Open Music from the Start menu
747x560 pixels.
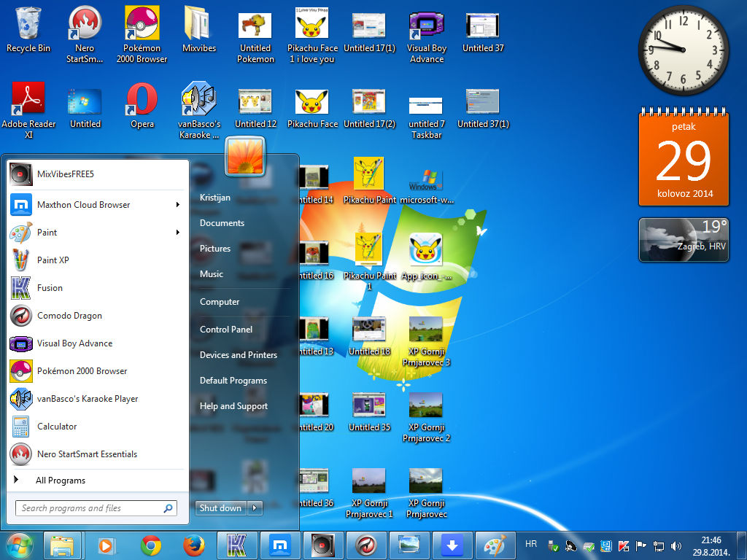pos(212,274)
